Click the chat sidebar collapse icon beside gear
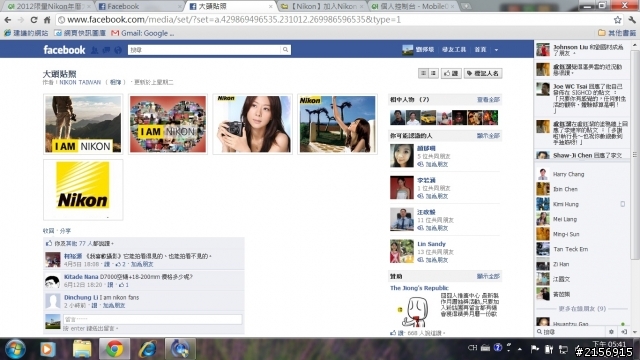This screenshot has width=640, height=360. click(x=624, y=332)
